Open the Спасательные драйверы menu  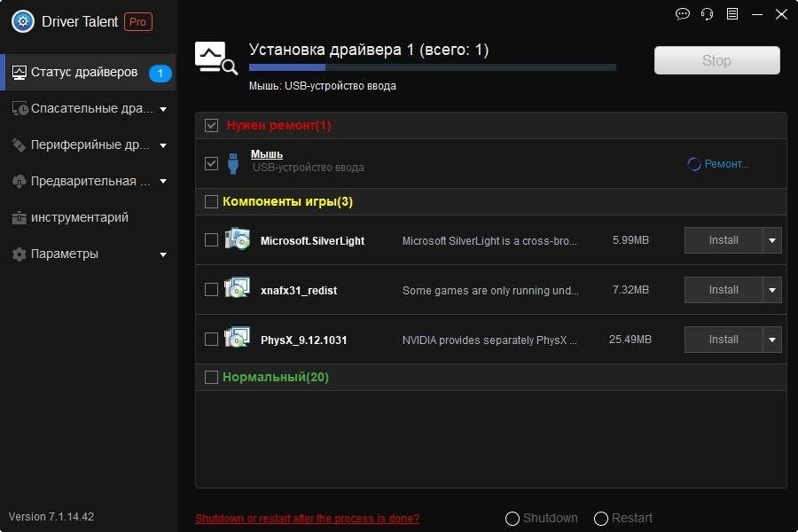(x=88, y=108)
